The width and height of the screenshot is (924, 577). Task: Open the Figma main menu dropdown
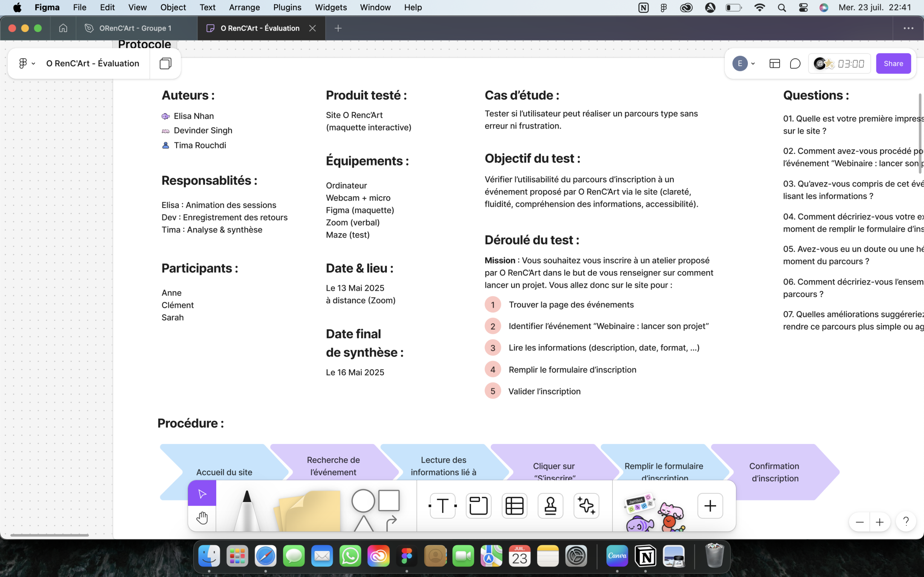[27, 63]
